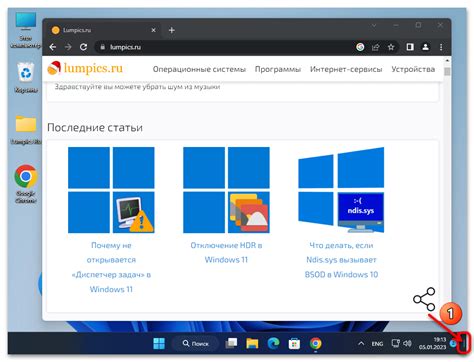
Task: Open the Программы menu
Action: point(278,69)
